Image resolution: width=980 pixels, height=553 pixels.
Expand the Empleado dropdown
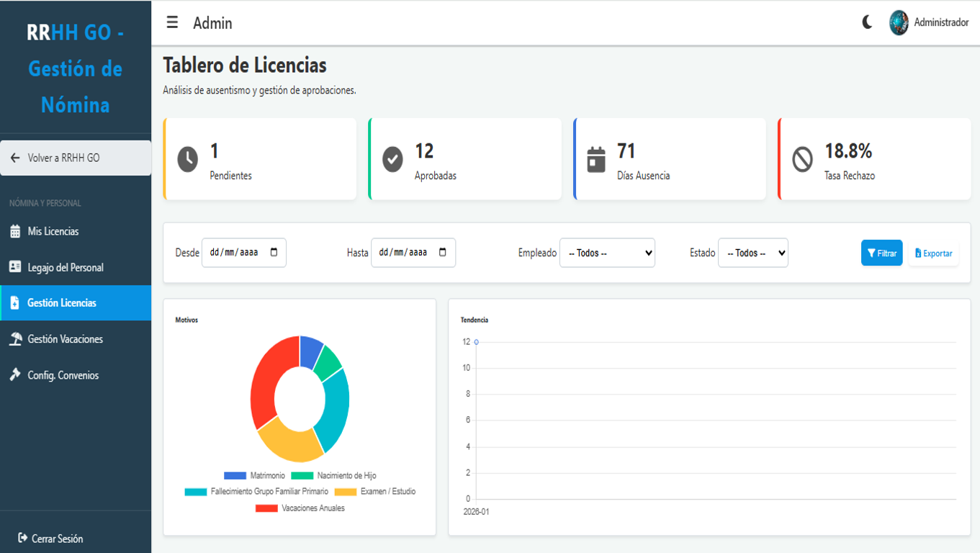(607, 253)
